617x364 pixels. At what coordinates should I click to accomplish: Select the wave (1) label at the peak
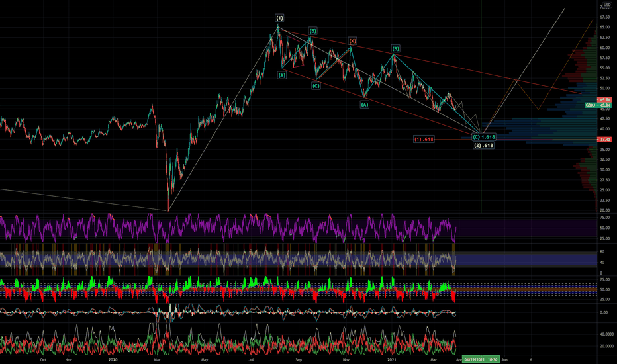coord(279,18)
